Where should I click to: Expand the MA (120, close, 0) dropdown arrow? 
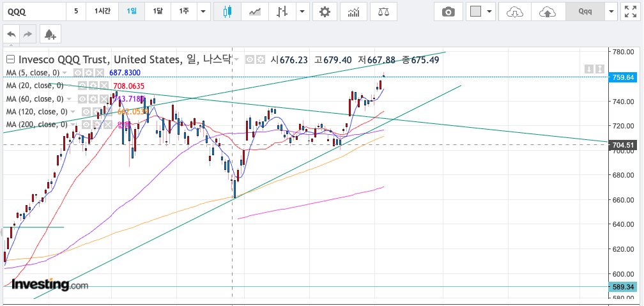(x=73, y=112)
